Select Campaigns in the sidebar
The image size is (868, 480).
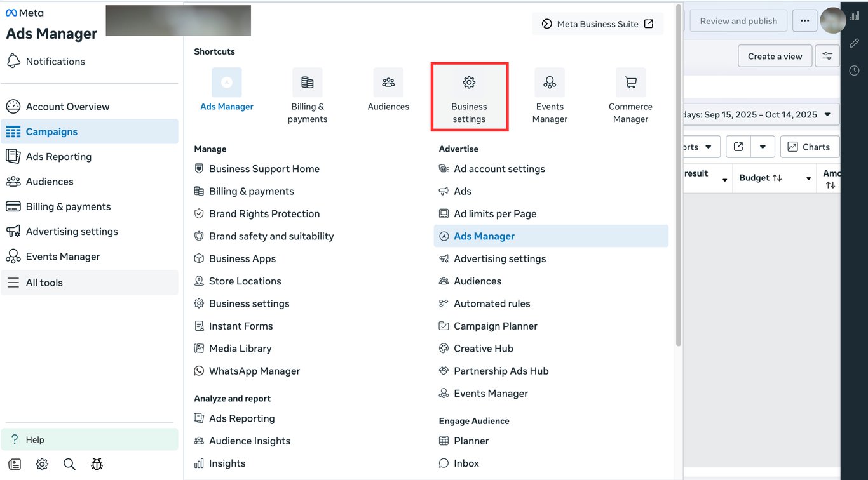coord(90,131)
